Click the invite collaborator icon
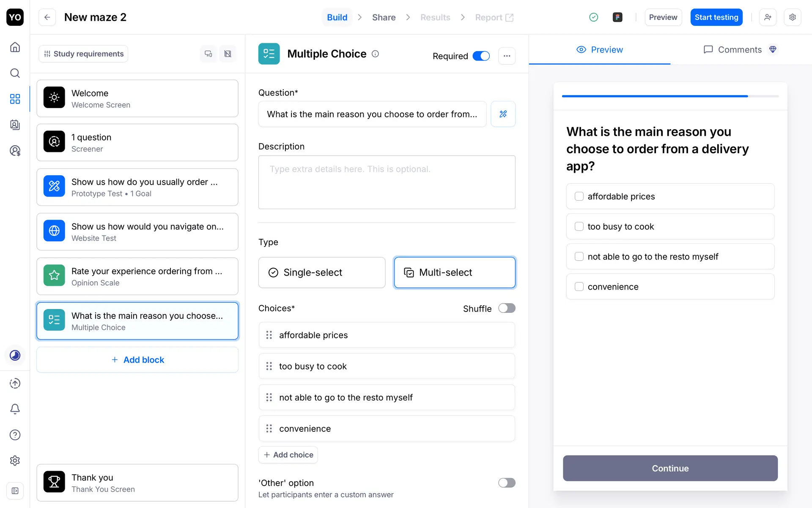Viewport: 812px width, 508px height. pos(768,17)
